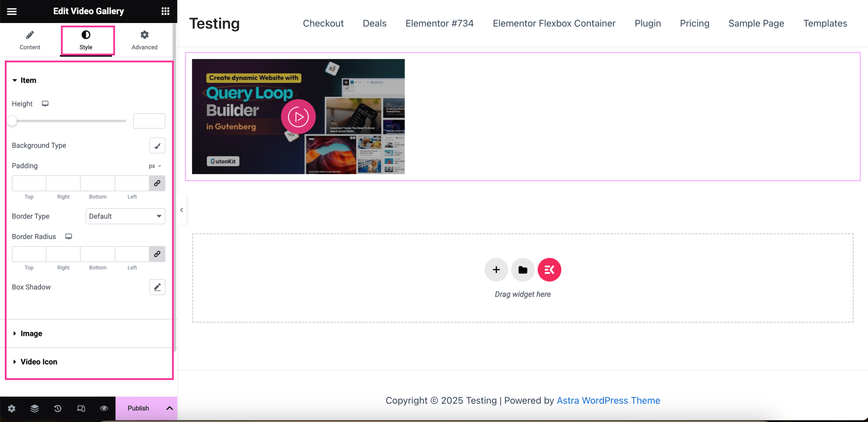This screenshot has width=868, height=422.
Task: Open the ElementsKit templates icon
Action: pyautogui.click(x=549, y=270)
